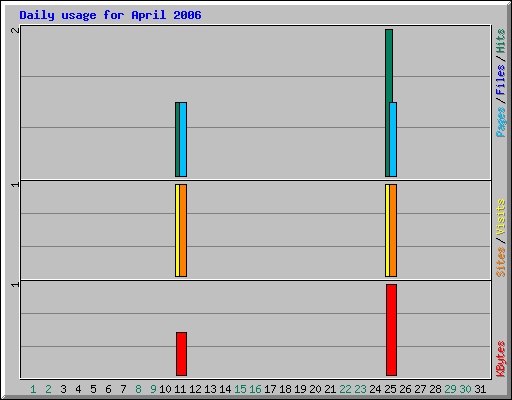
Task: Click the day 1 axis label
Action: [x=33, y=389]
